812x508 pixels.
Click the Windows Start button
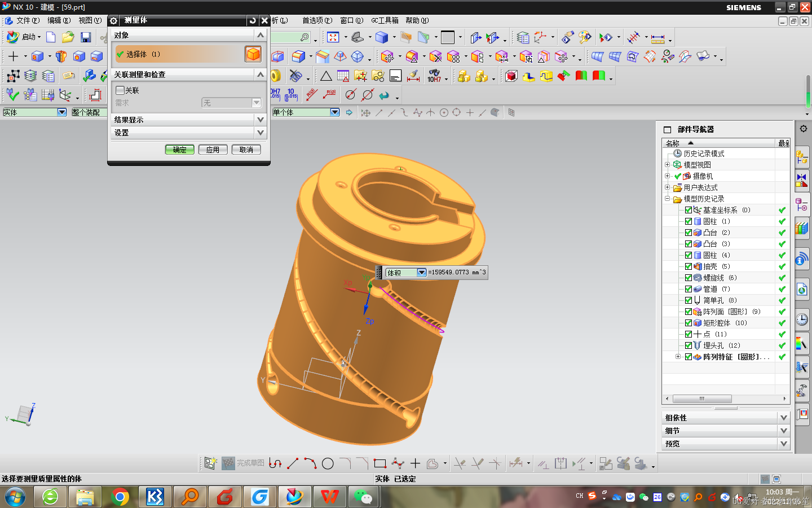pyautogui.click(x=15, y=497)
